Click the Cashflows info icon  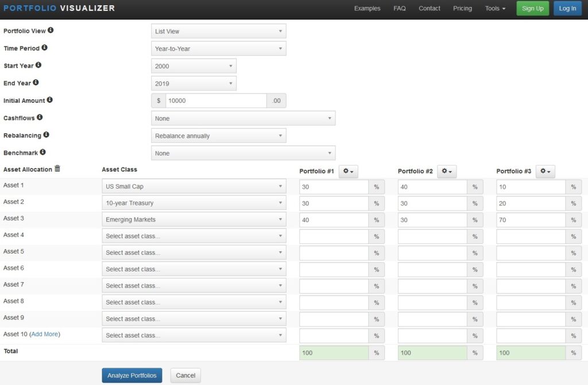(40, 117)
